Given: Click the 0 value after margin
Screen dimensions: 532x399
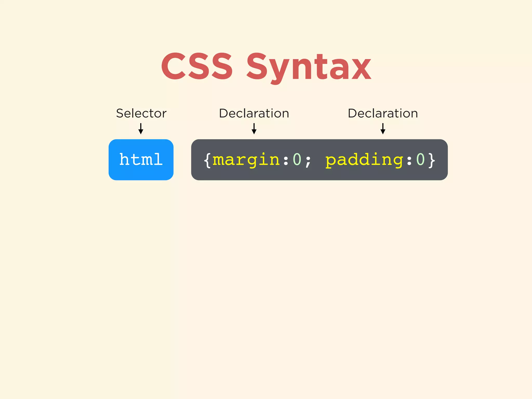Looking at the screenshot, I should [x=297, y=159].
